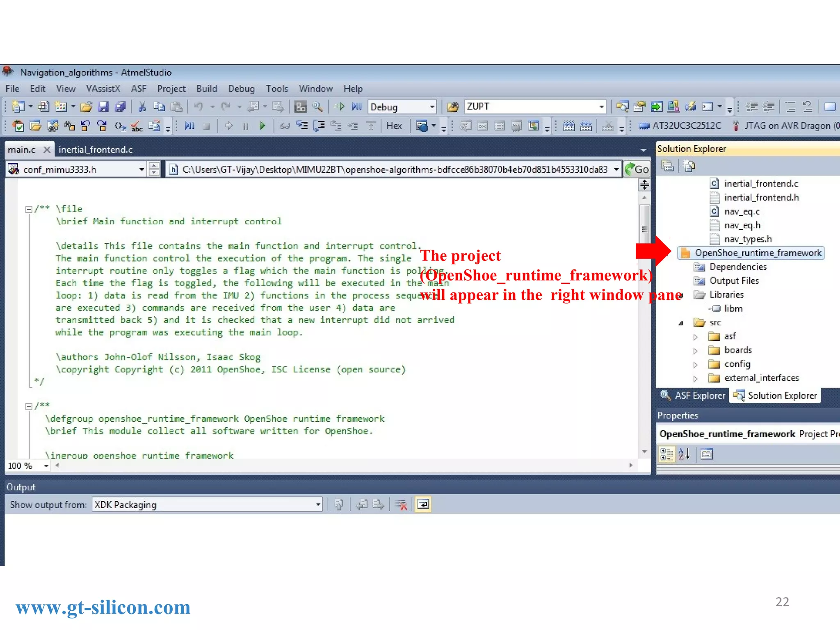Open the ASF menu
The width and height of the screenshot is (840, 630).
(x=139, y=89)
